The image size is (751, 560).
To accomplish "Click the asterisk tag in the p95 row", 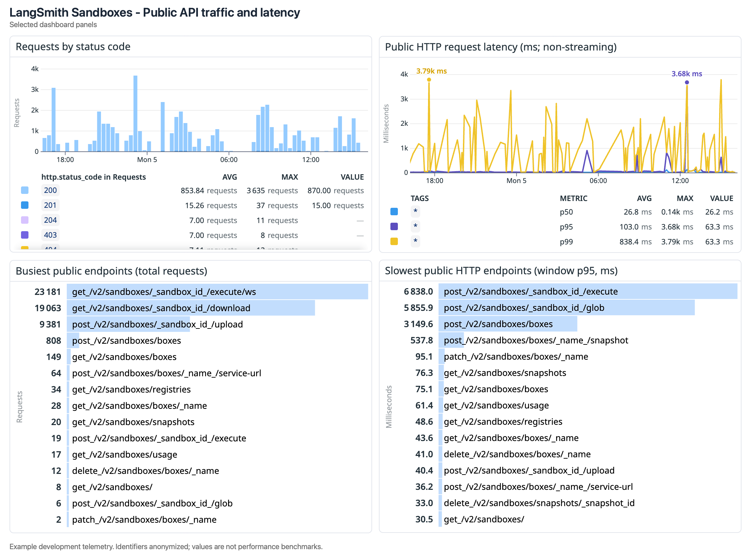I will 415,226.
